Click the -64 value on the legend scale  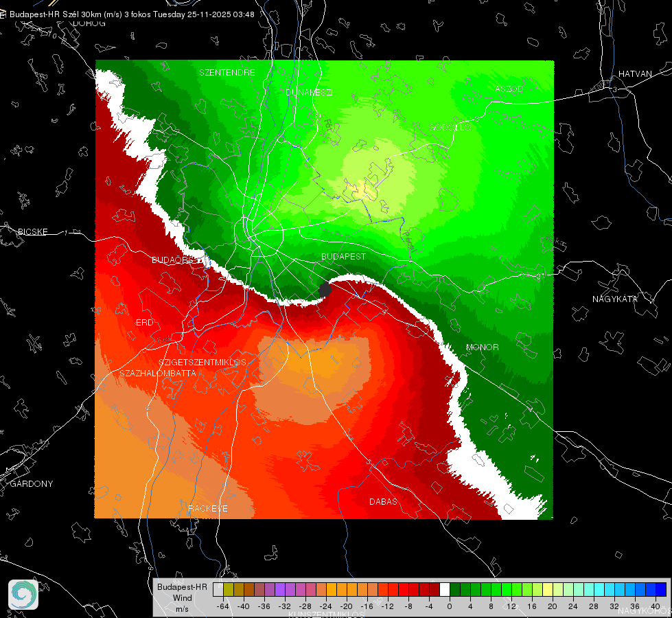click(x=222, y=606)
